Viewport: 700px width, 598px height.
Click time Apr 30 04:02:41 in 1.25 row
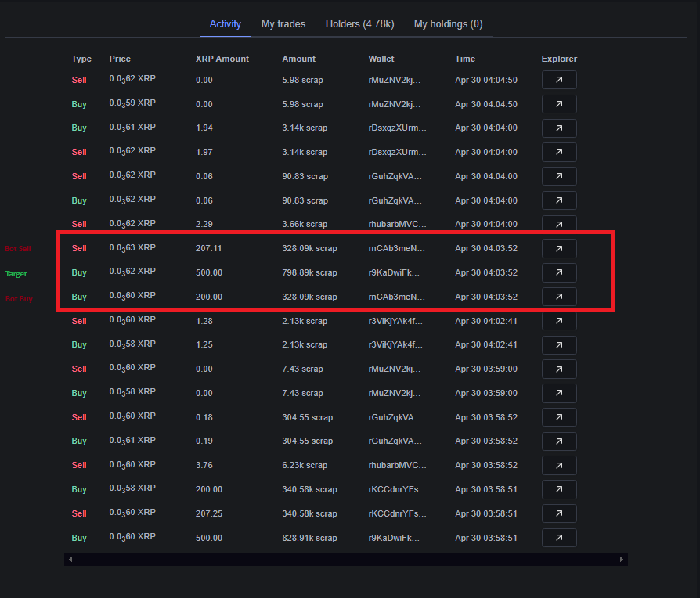coord(486,345)
